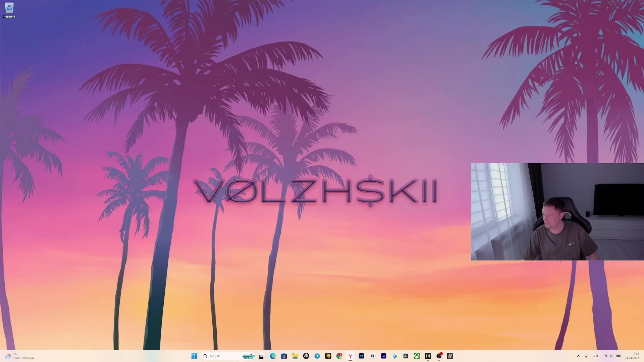Open the Xbox app from the taskbar
Image resolution: width=644 pixels, height=362 pixels.
click(x=417, y=356)
